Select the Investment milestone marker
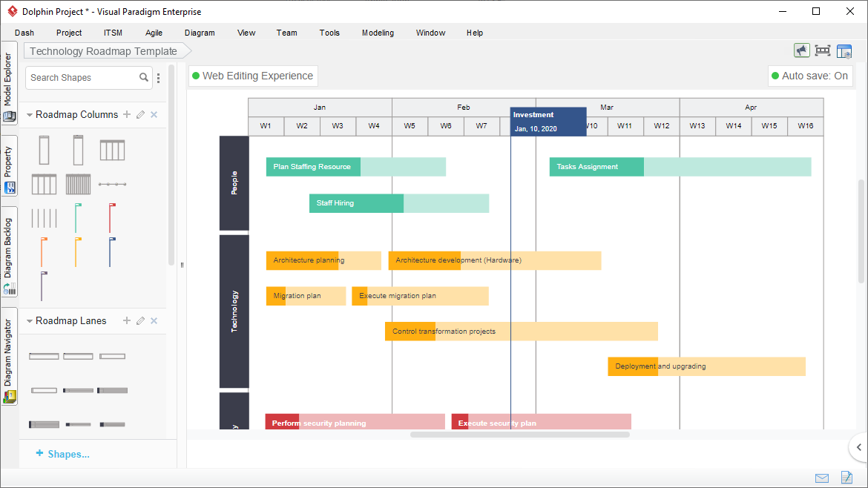Viewport: 868px width, 488px height. [548, 122]
